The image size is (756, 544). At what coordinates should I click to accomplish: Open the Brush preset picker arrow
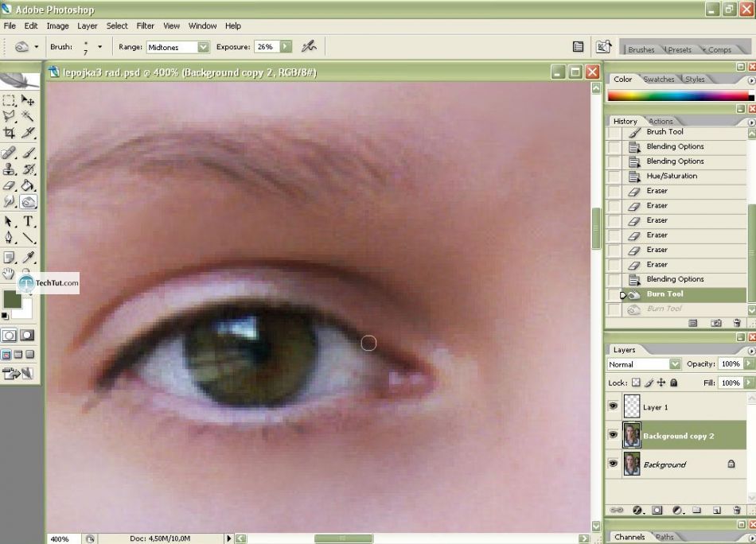(99, 47)
